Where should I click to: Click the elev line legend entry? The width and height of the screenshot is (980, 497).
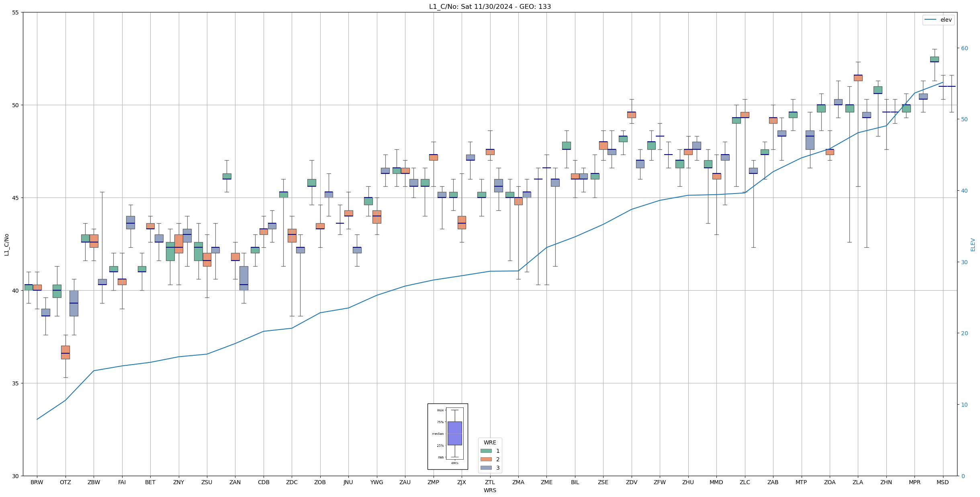click(x=938, y=20)
